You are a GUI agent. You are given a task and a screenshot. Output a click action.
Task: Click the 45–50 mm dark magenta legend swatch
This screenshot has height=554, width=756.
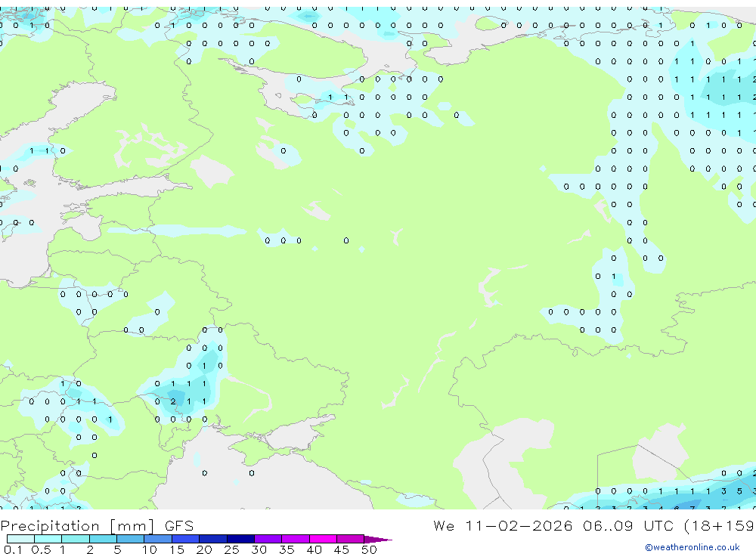pos(350,539)
